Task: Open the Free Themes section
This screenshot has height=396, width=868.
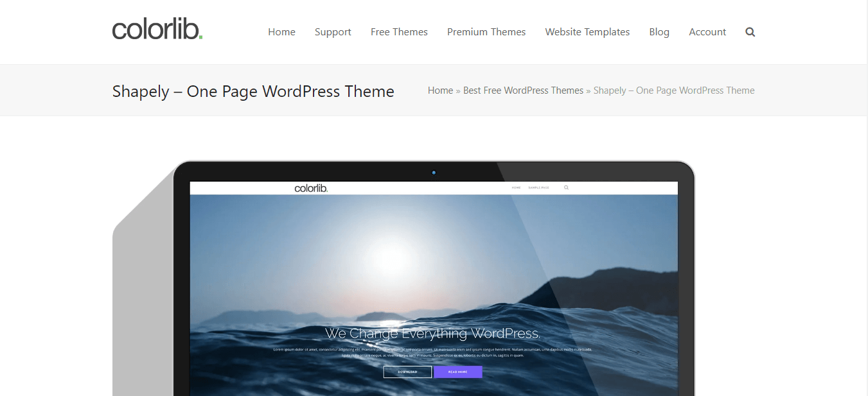Action: [399, 31]
